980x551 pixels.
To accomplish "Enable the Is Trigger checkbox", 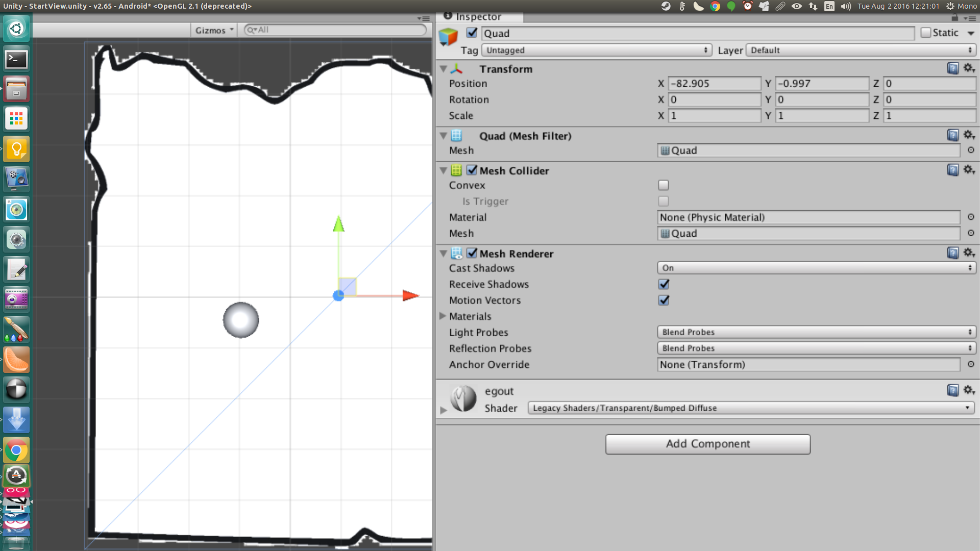I will tap(663, 201).
